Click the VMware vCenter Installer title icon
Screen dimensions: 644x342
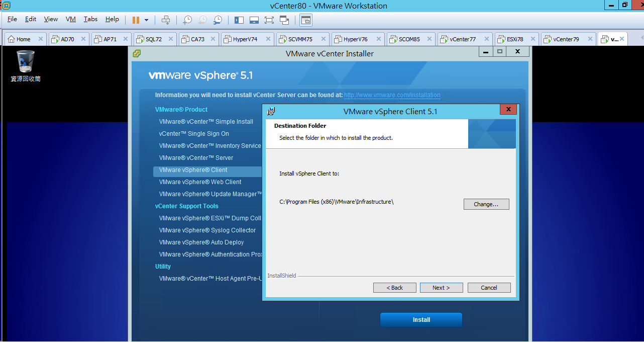click(x=136, y=53)
